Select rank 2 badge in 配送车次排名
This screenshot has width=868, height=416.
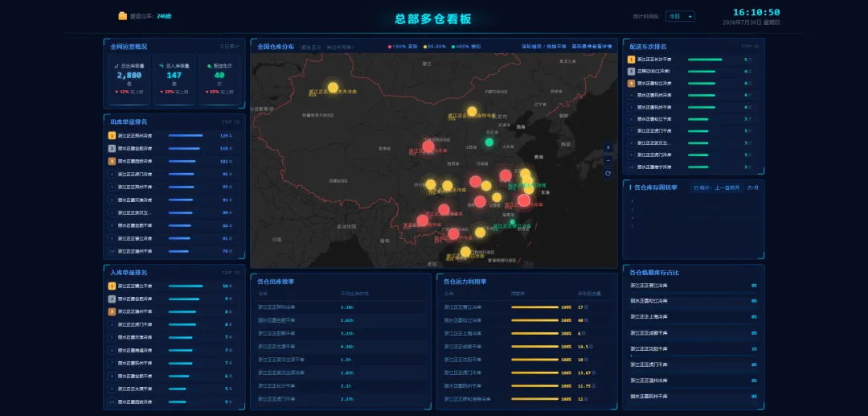(x=631, y=72)
